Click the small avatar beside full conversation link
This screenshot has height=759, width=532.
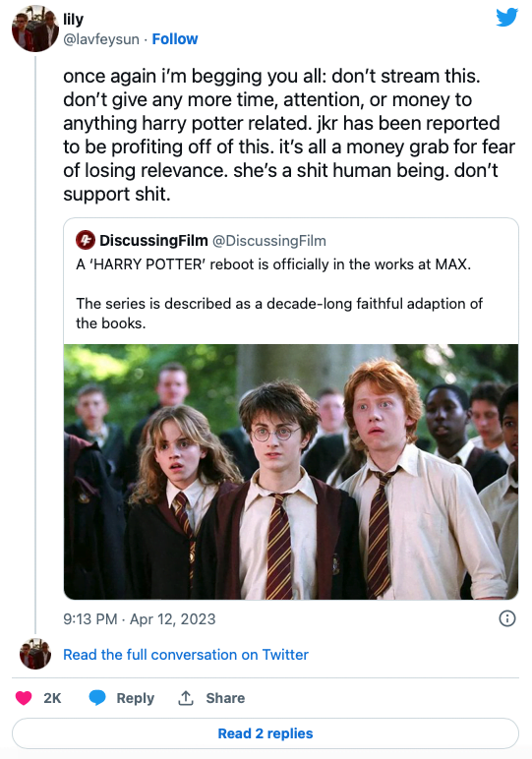(x=35, y=654)
